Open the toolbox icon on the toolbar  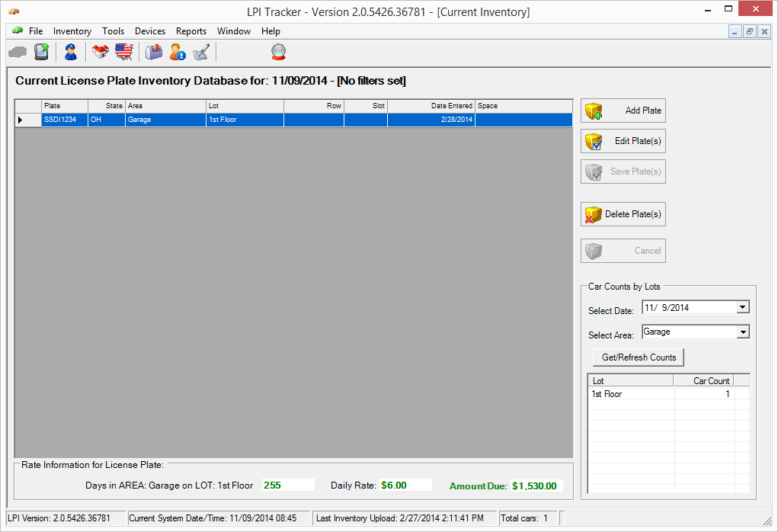point(153,52)
